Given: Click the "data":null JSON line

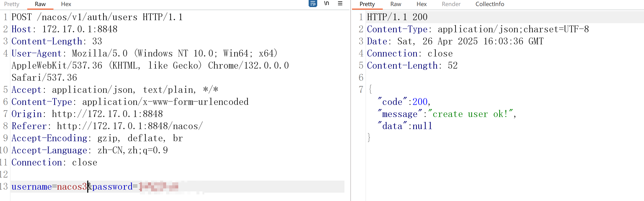Looking at the screenshot, I should click(x=405, y=126).
